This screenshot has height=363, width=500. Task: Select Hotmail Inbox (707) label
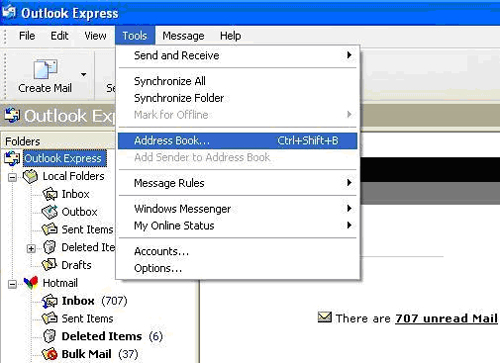[94, 301]
